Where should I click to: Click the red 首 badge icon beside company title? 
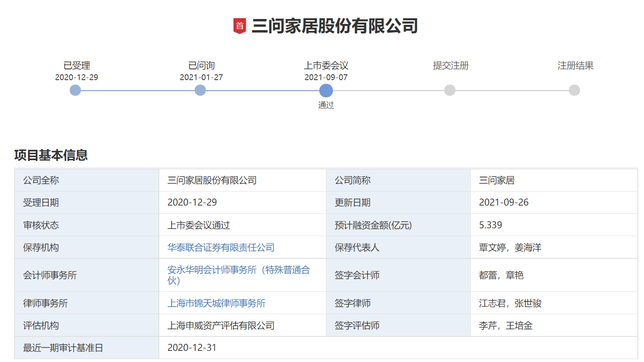tap(240, 26)
